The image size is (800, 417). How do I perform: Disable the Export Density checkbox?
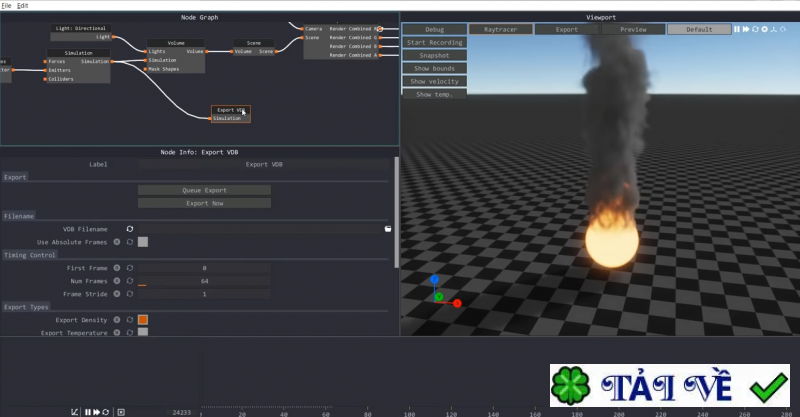[x=143, y=320]
